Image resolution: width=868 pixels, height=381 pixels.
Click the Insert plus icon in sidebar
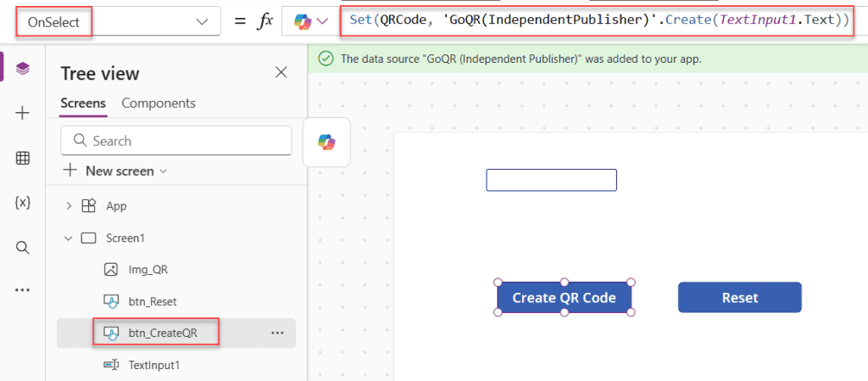(x=22, y=114)
